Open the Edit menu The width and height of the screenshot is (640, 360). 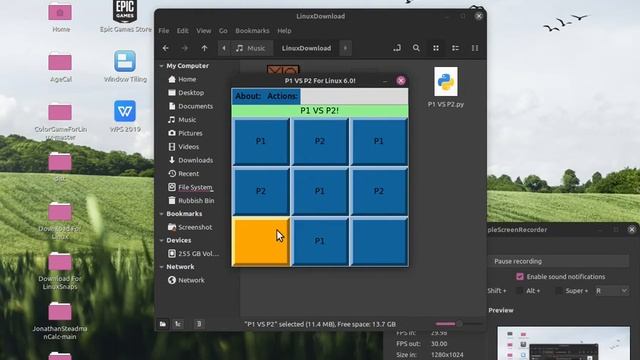[x=182, y=31]
